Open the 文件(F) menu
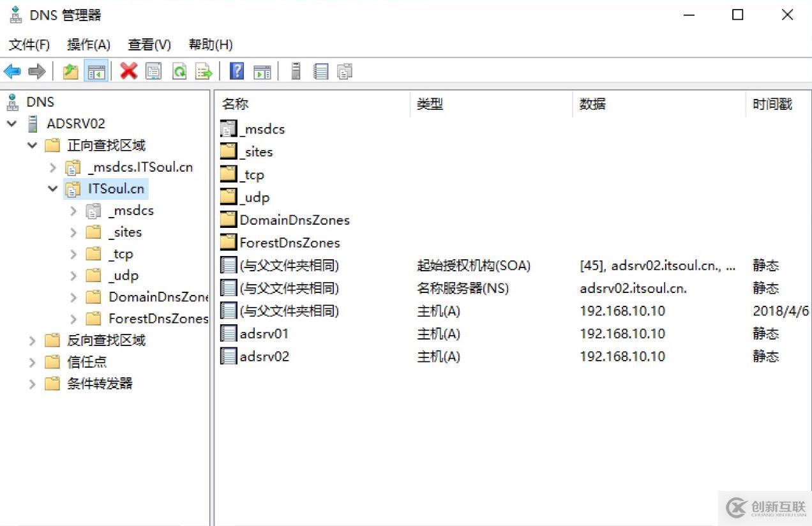812x526 pixels. [x=29, y=45]
